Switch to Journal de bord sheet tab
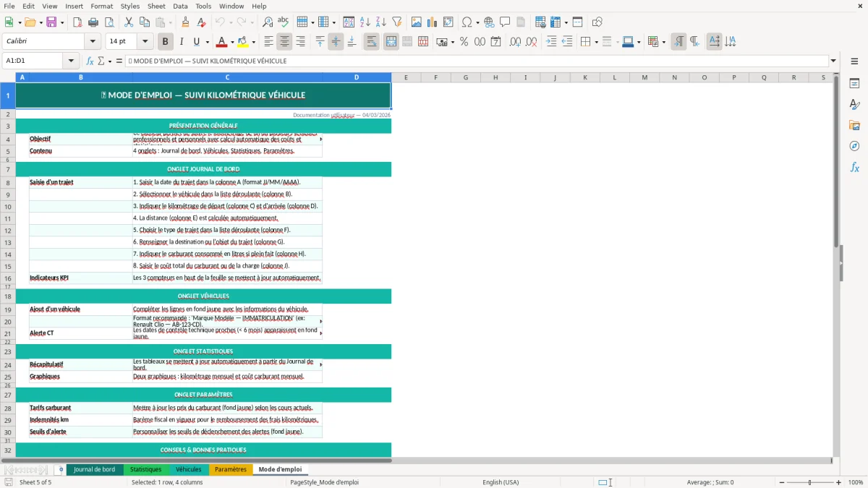 [x=94, y=469]
